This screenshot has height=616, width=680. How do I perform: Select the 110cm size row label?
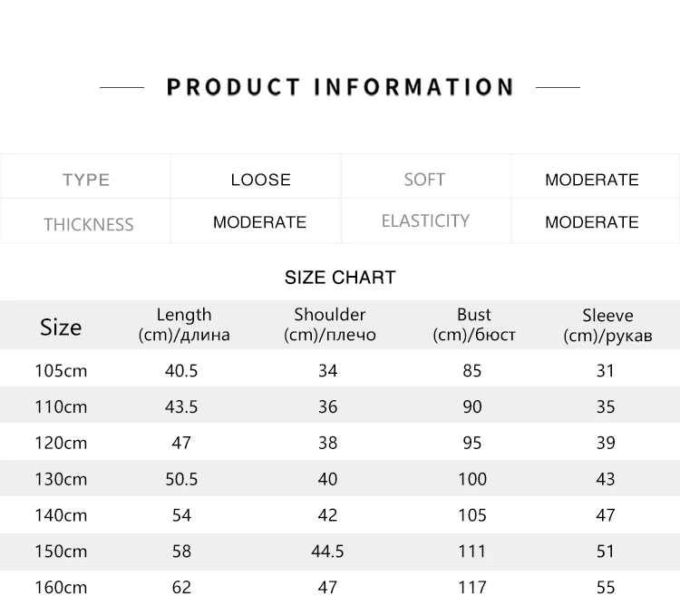(61, 407)
